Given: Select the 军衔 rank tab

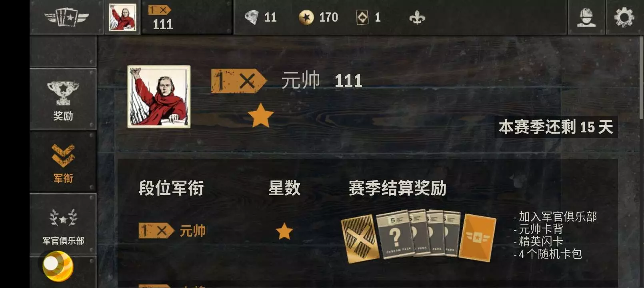Looking at the screenshot, I should [x=63, y=162].
